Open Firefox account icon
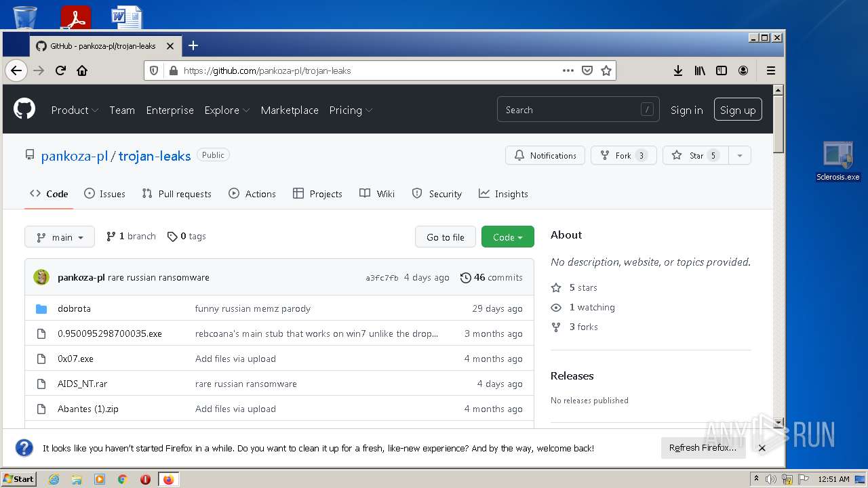Image resolution: width=868 pixels, height=488 pixels. [743, 70]
